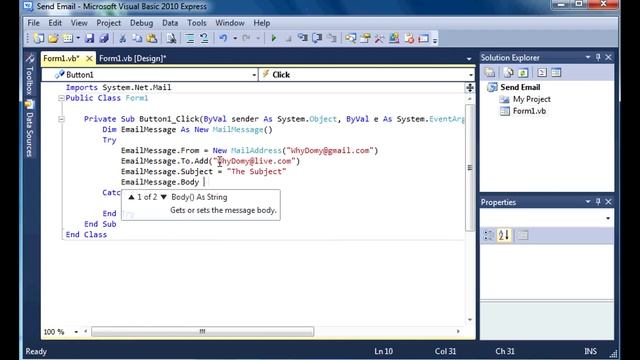The height and width of the screenshot is (360, 640).
Task: Save the current file with the floppy icon
Action: coord(89,38)
